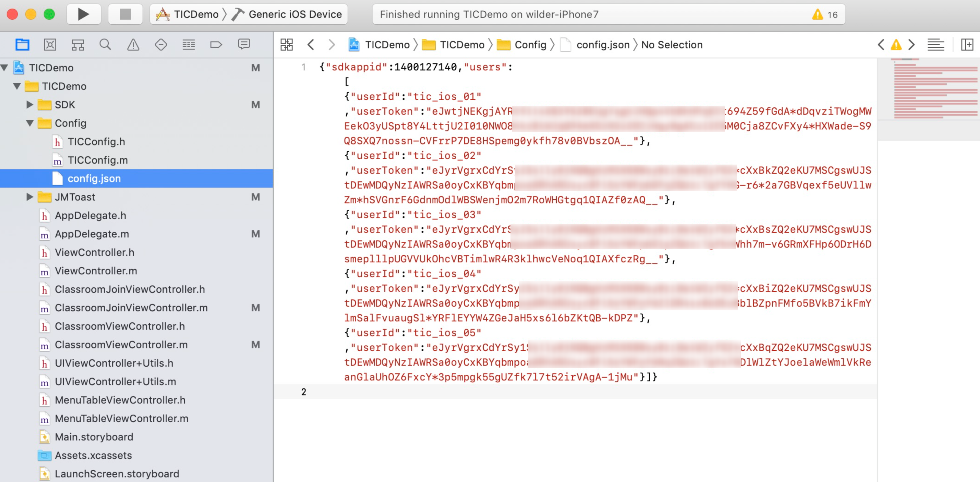The height and width of the screenshot is (482, 980).
Task: Click TICDemo project in the jump bar
Action: (379, 45)
